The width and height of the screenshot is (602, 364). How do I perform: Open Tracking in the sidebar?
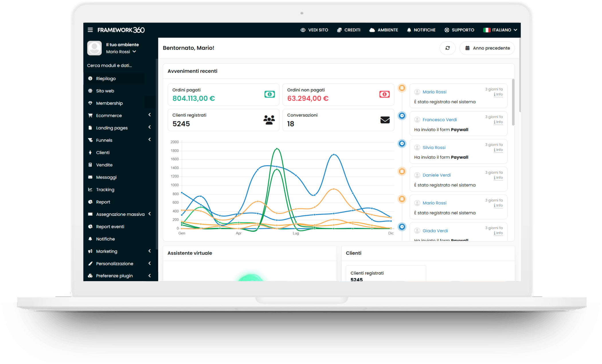click(x=105, y=189)
